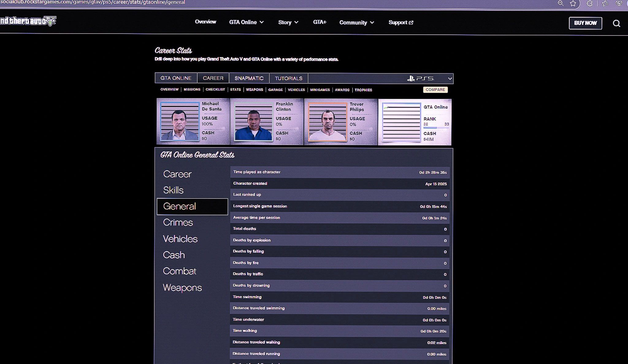Click the Support external link icon
Screen dimensions: 628x364
point(411,22)
